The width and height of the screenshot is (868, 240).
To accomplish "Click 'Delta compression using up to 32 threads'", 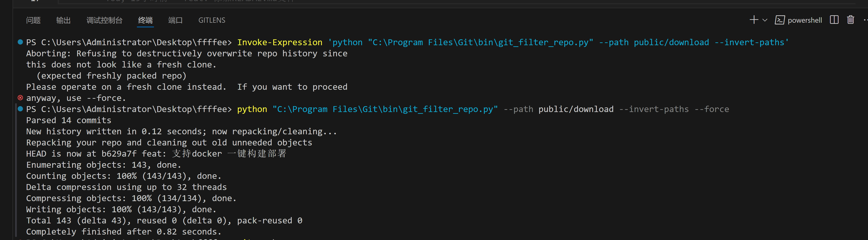I will click(126, 187).
